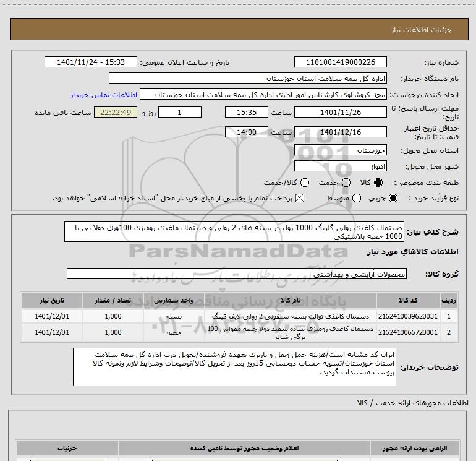Click the Shaal table tissue product name

coord(290,333)
